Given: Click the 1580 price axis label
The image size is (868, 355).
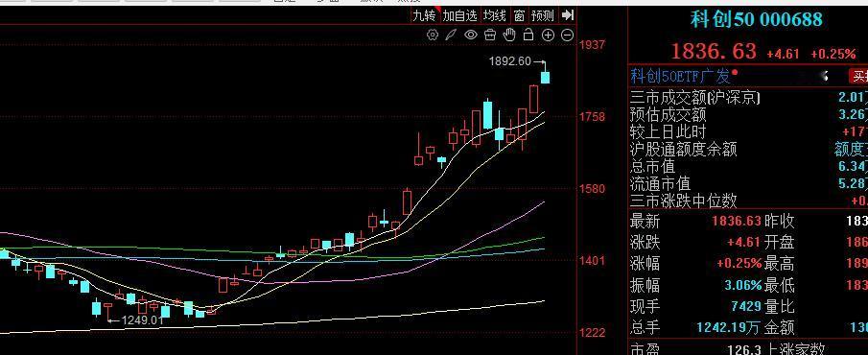Looking at the screenshot, I should pyautogui.click(x=591, y=189).
